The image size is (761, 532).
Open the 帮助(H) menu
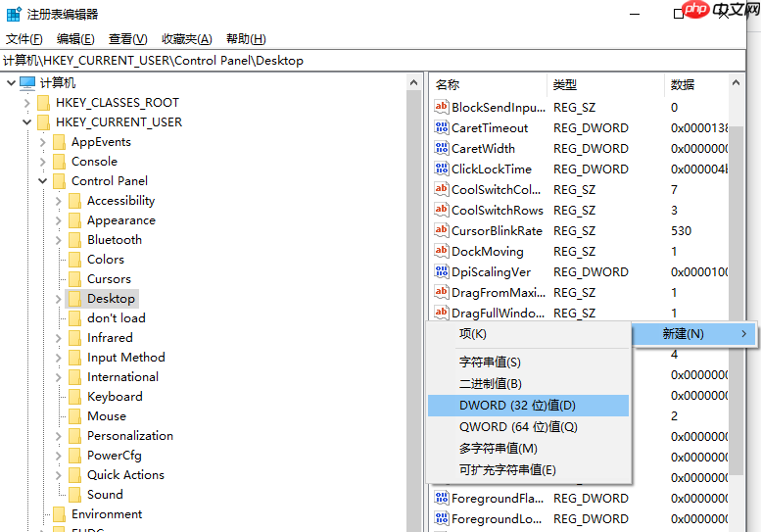coord(246,39)
